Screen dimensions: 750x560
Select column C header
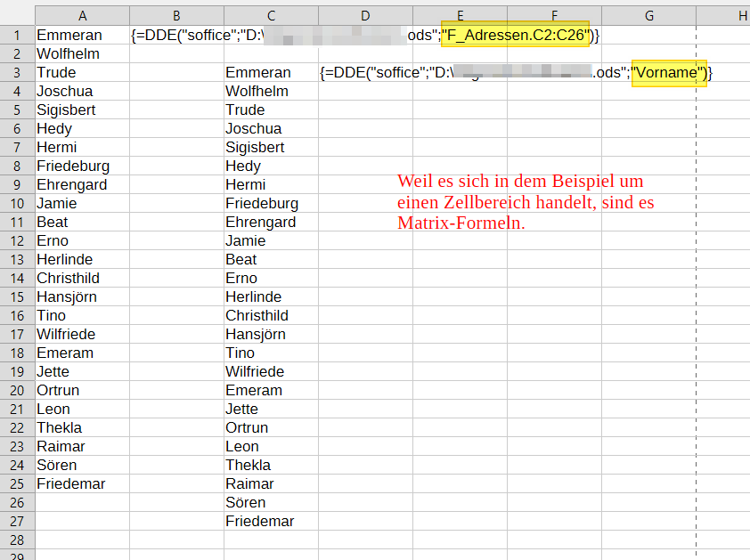tap(271, 16)
